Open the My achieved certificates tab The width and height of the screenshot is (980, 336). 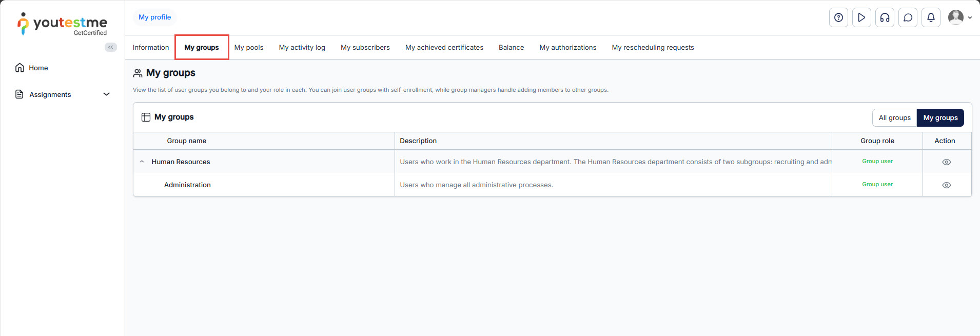click(444, 47)
